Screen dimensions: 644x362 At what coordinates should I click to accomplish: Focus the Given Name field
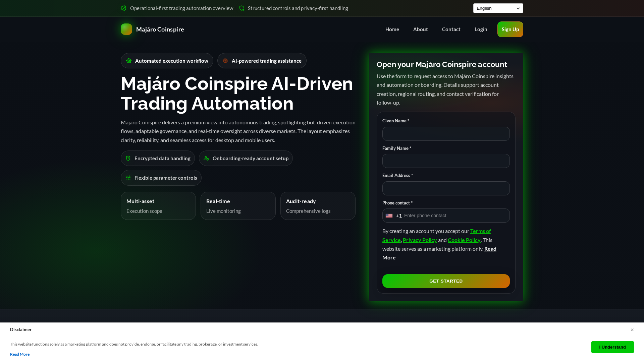tap(446, 134)
